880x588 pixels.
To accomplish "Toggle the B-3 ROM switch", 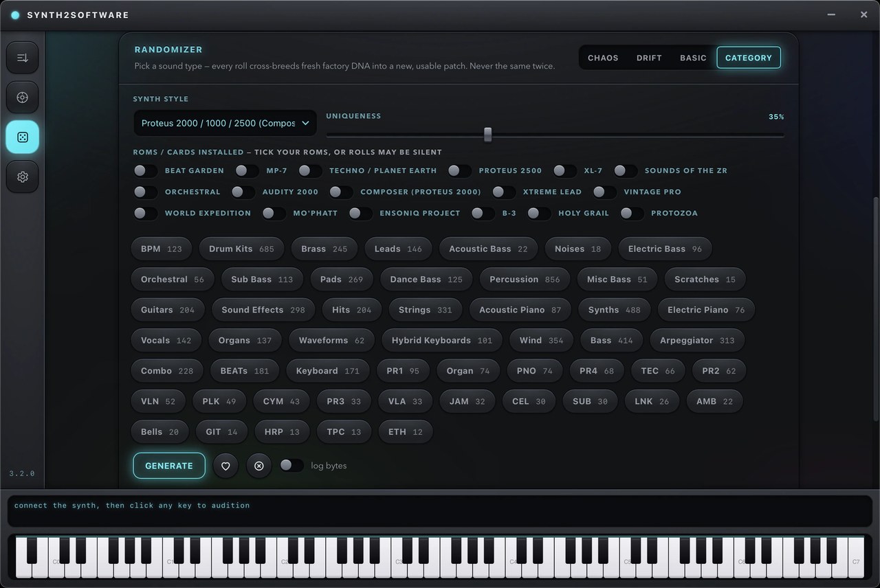I will 483,213.
